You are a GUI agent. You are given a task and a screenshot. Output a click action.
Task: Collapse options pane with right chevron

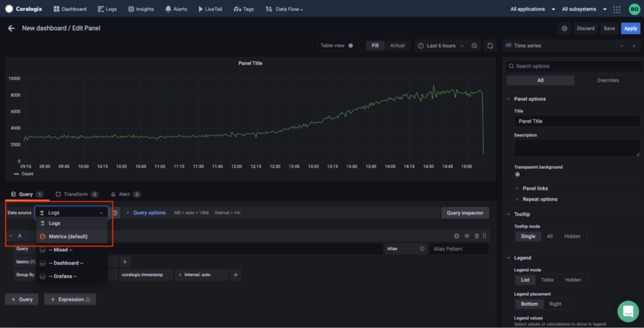pyautogui.click(x=634, y=45)
